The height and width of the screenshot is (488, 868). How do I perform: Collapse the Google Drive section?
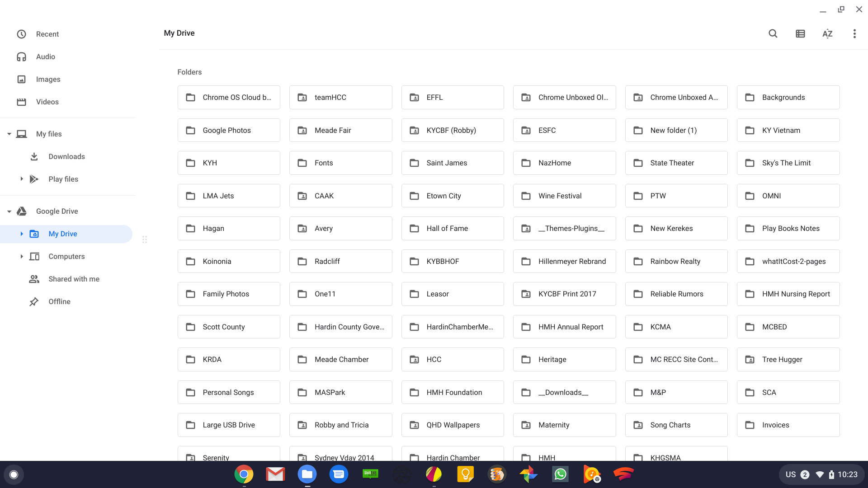coord(9,211)
